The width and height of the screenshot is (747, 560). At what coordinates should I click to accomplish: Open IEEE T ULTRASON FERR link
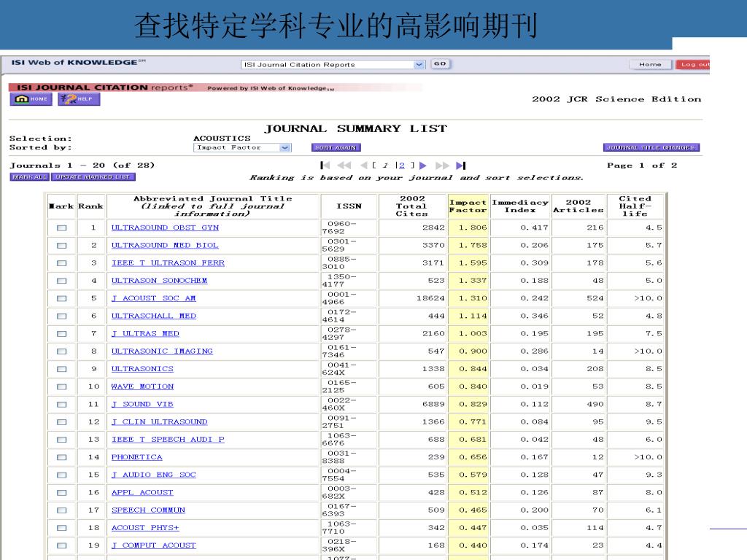pos(168,262)
